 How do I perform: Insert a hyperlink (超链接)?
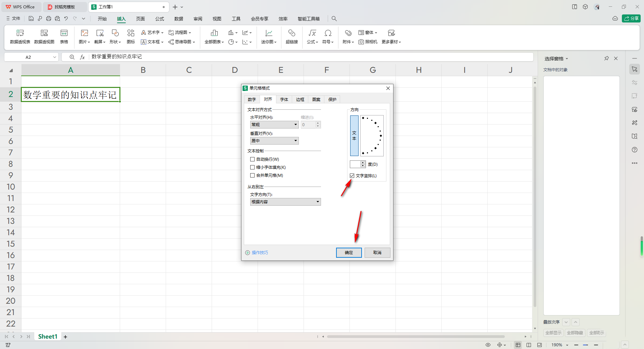(x=292, y=37)
